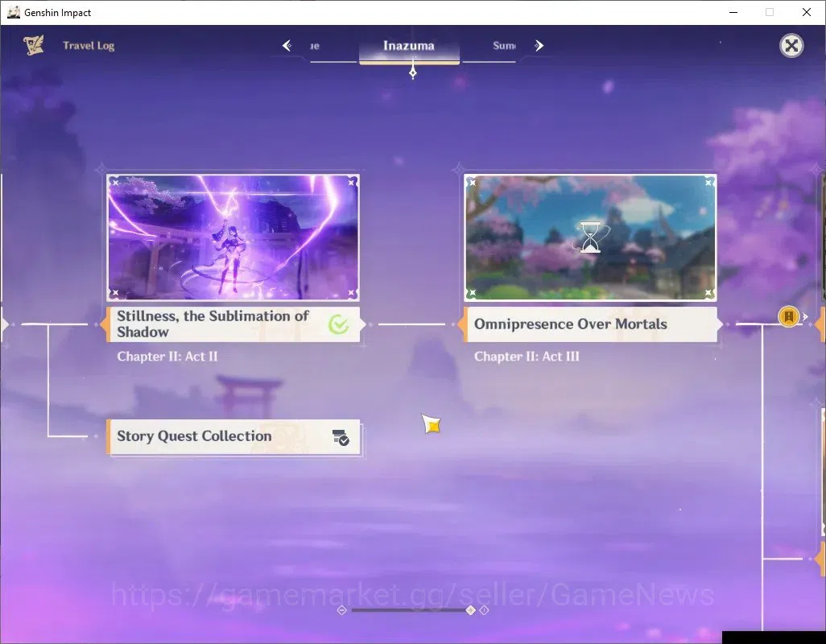Open the Raiden Shogun lightning quest thumbnail

pos(233,237)
